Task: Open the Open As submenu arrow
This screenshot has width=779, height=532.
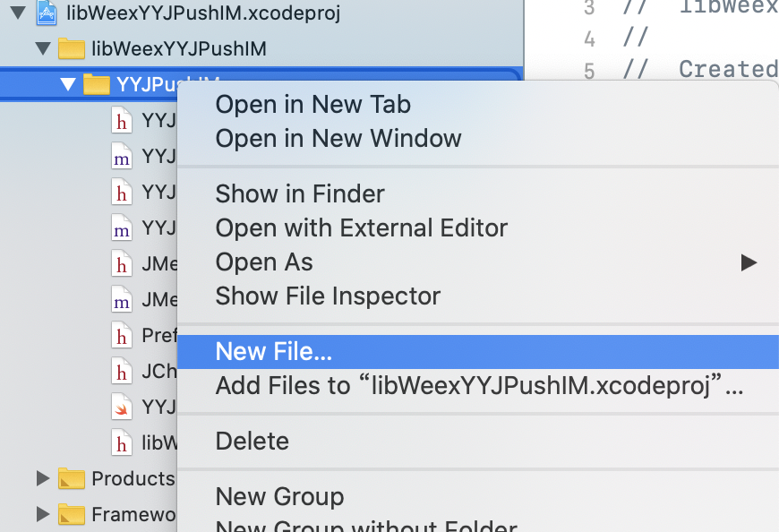Action: point(749,262)
